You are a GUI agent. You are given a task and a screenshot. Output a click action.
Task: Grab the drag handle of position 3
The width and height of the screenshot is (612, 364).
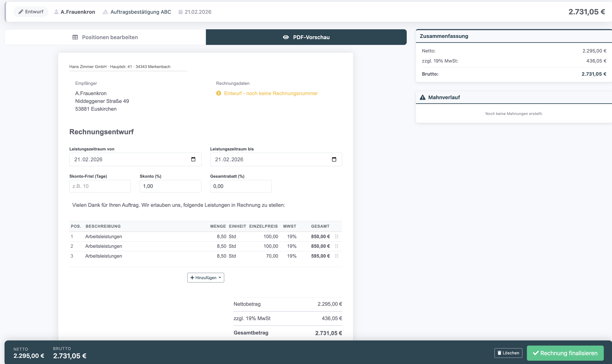pyautogui.click(x=336, y=256)
